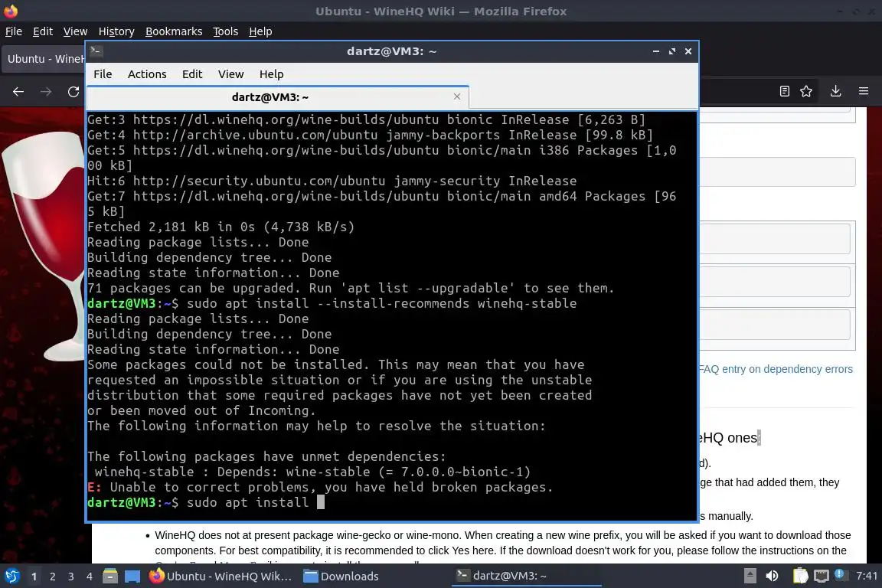Viewport: 882px width, 588px height.
Task: Switch to workspace 1
Action: coord(34,577)
